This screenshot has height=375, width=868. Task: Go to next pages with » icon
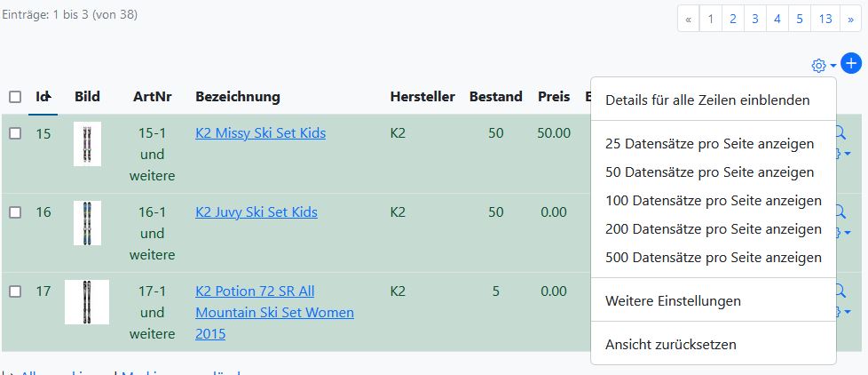coord(850,19)
